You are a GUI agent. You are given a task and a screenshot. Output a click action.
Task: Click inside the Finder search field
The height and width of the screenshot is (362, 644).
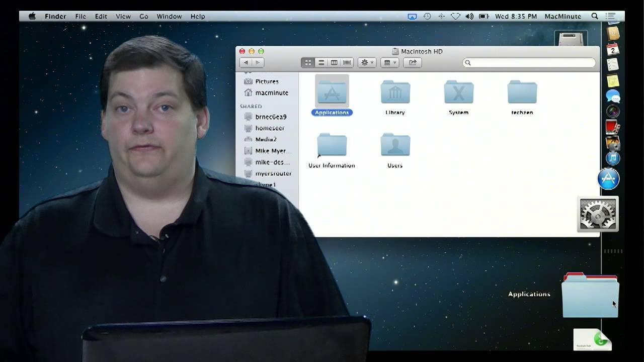[x=528, y=62]
